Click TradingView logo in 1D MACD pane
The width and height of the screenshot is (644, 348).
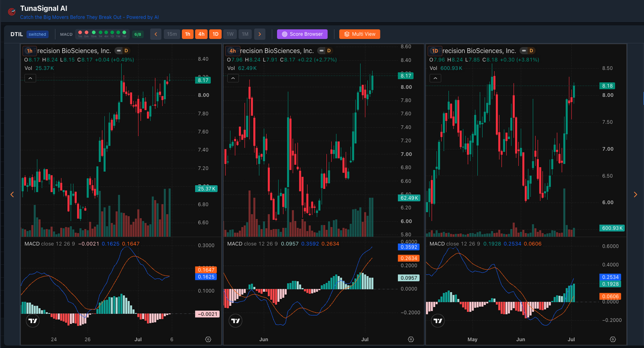[x=438, y=321]
